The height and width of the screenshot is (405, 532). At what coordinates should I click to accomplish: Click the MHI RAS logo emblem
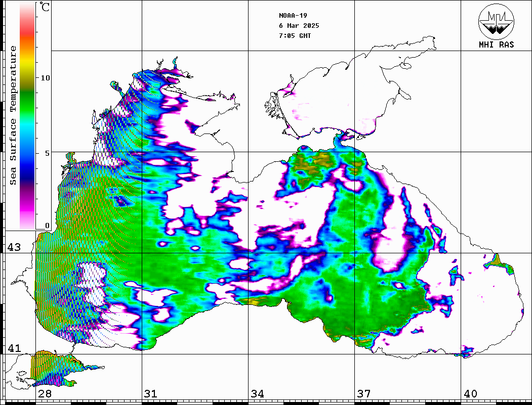[496, 22]
